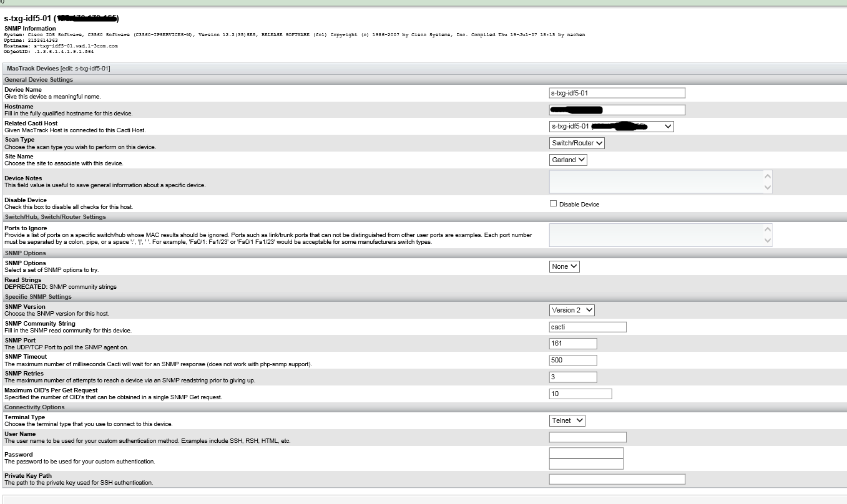Click the first Password input field
Image resolution: width=847 pixels, height=504 pixels.
tap(586, 453)
